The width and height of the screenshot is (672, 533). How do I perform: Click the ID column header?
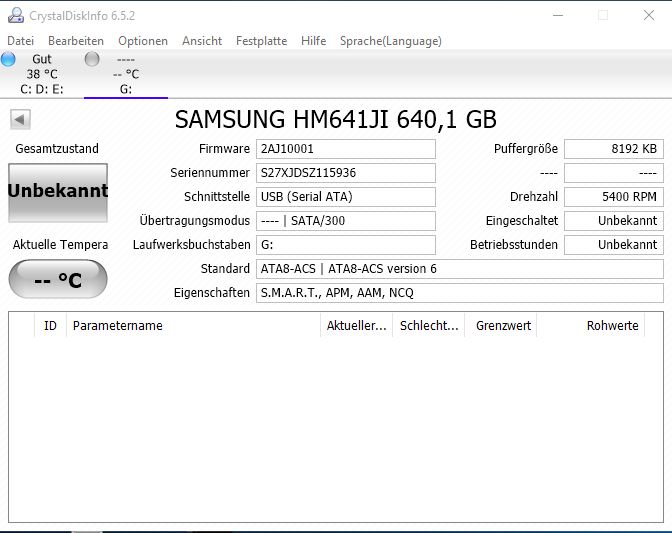pyautogui.click(x=50, y=326)
